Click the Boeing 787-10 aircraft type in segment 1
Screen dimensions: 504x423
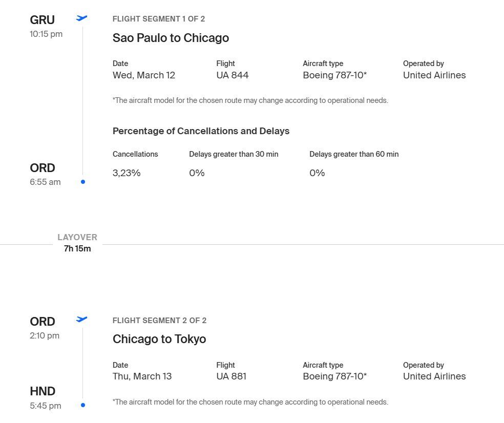(334, 75)
